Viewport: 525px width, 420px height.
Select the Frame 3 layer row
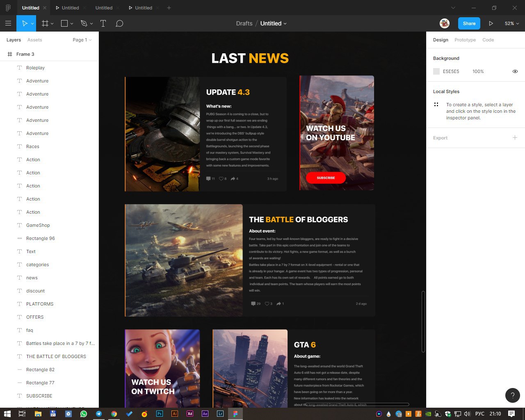coord(49,54)
